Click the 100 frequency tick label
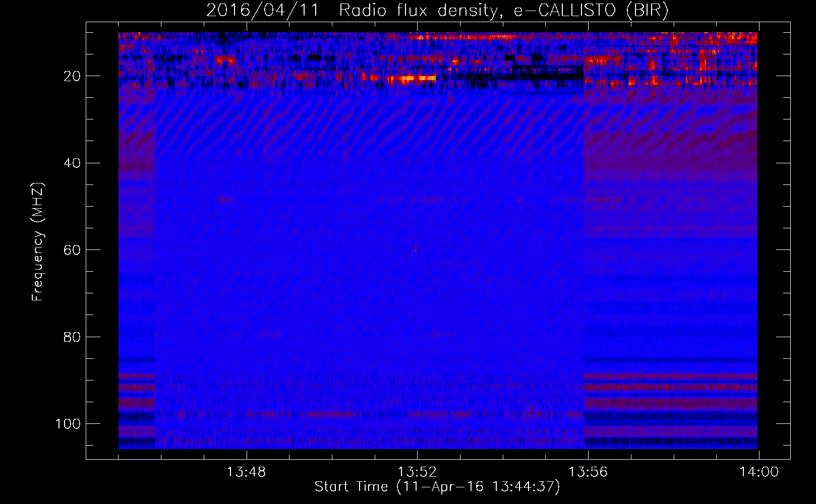 click(x=68, y=424)
